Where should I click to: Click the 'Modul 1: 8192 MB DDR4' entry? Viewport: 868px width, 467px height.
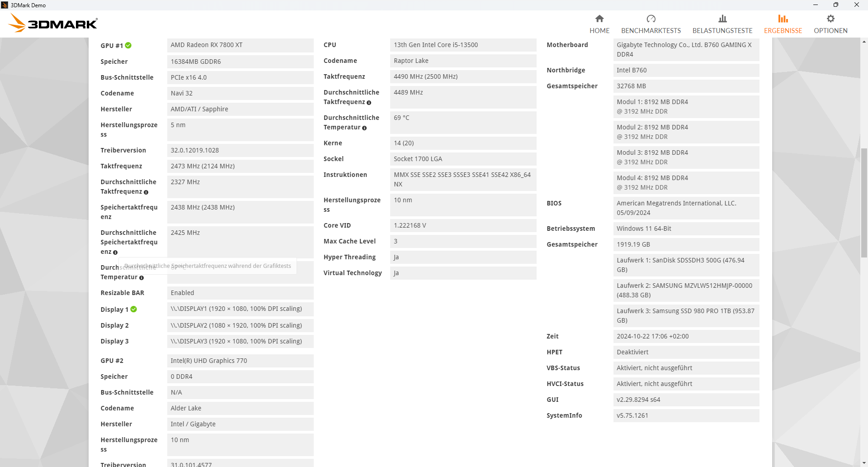point(686,106)
